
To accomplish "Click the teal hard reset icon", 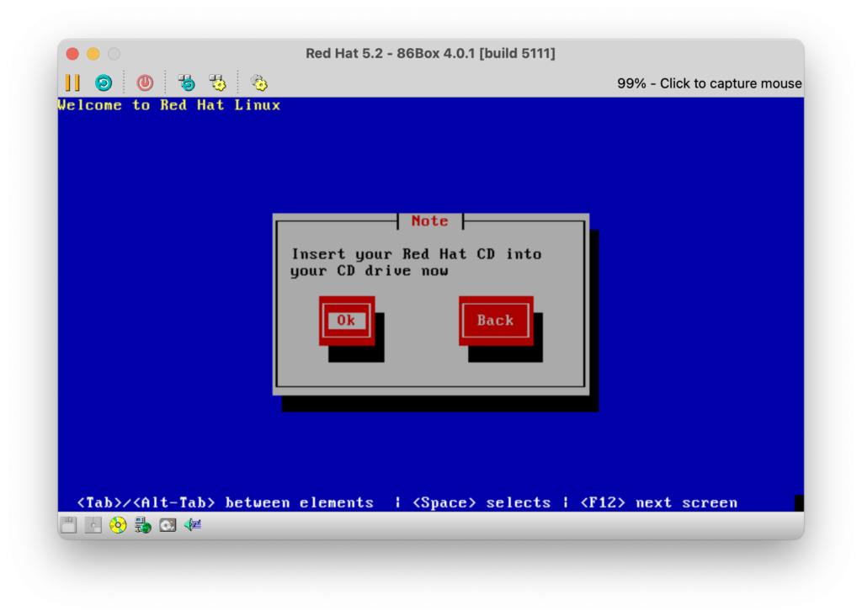I will [104, 83].
